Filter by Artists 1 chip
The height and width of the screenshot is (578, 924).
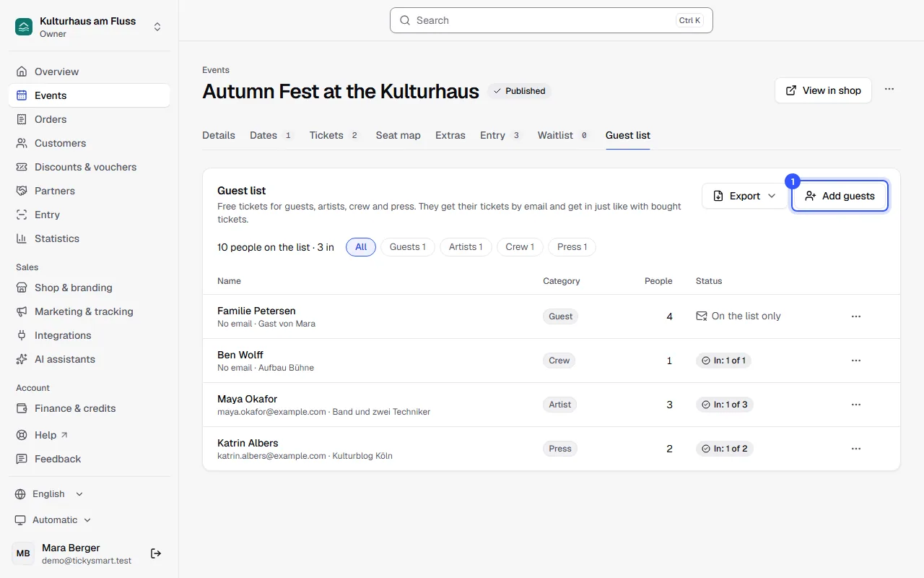(x=466, y=247)
